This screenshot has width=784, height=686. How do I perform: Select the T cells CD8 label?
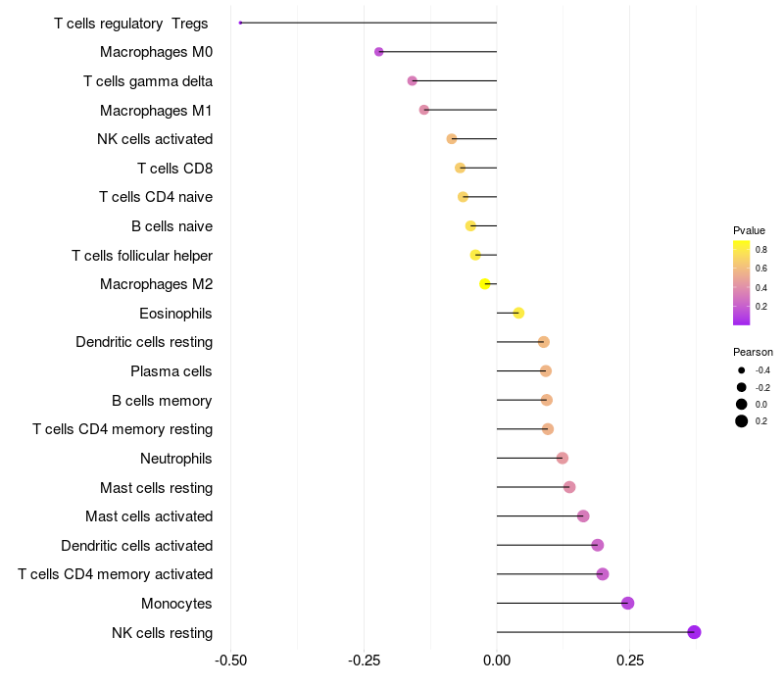click(175, 168)
